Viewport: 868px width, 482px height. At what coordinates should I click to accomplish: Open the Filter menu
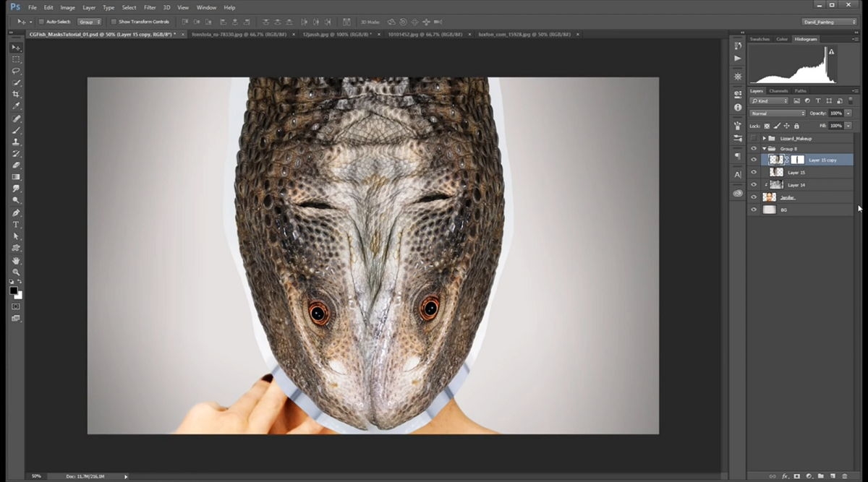(x=150, y=7)
